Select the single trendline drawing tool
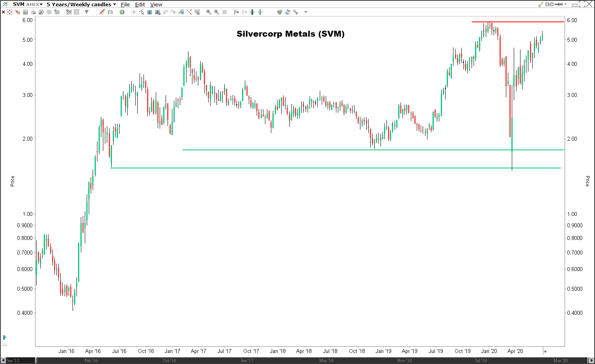The width and height of the screenshot is (595, 364). point(189,12)
